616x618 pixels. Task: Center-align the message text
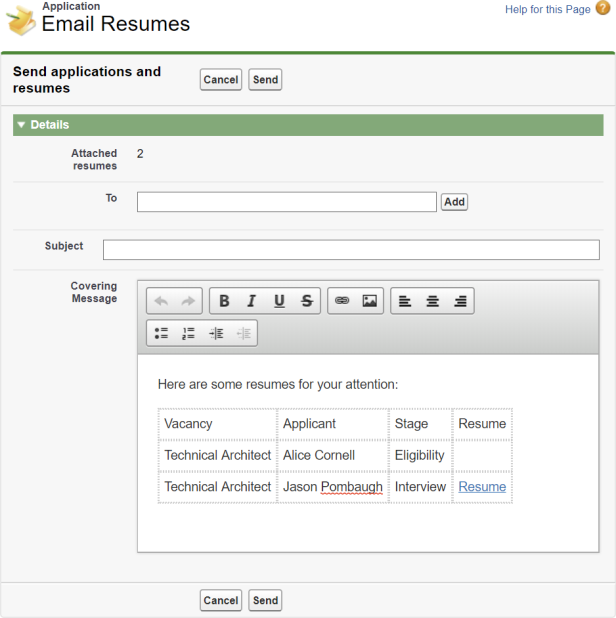(432, 301)
